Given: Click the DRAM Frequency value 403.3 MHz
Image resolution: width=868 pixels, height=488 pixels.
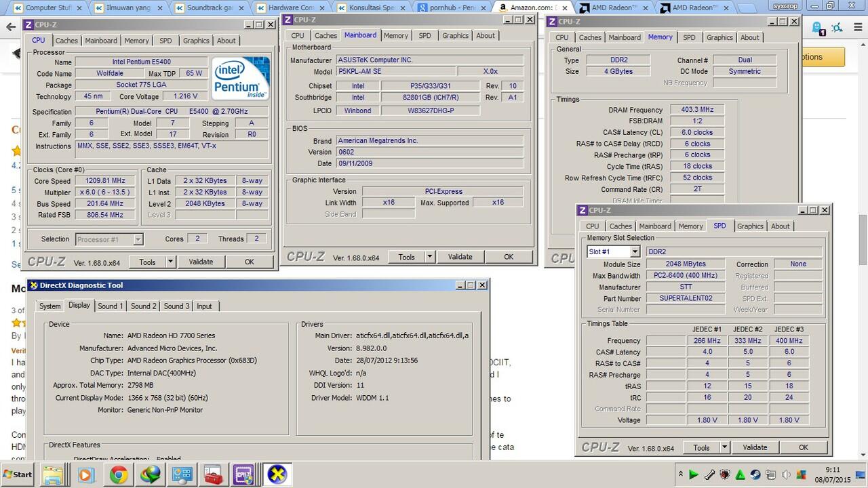Looking at the screenshot, I should (x=697, y=110).
